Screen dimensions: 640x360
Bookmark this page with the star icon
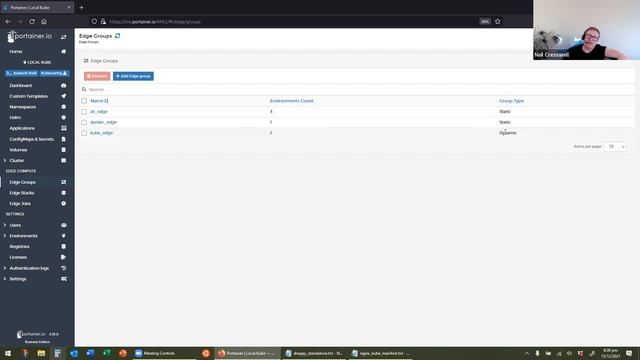click(498, 22)
